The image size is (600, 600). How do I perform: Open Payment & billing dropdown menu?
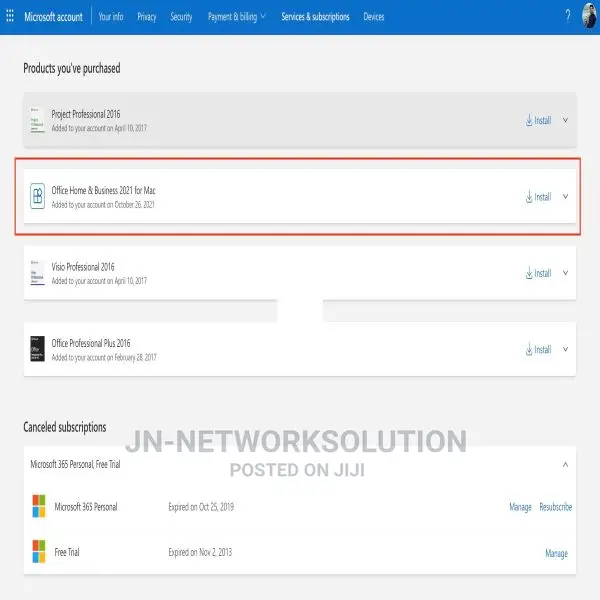coord(236,17)
